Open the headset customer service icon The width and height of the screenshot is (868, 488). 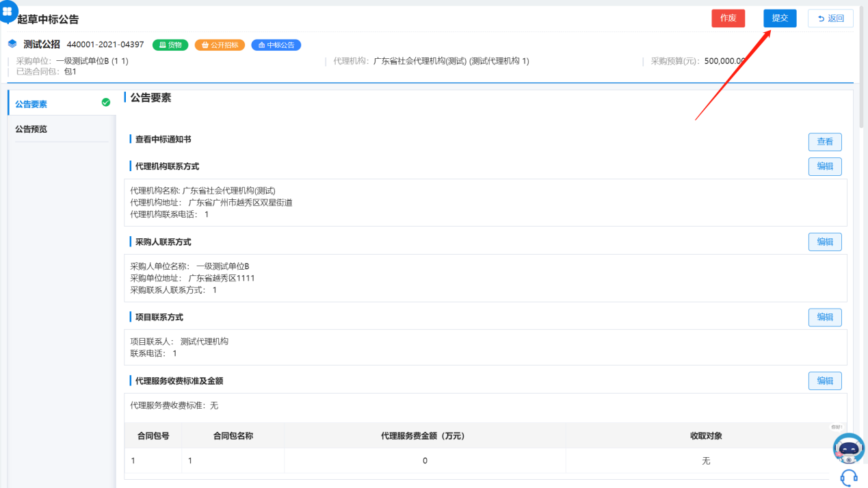[x=849, y=477]
